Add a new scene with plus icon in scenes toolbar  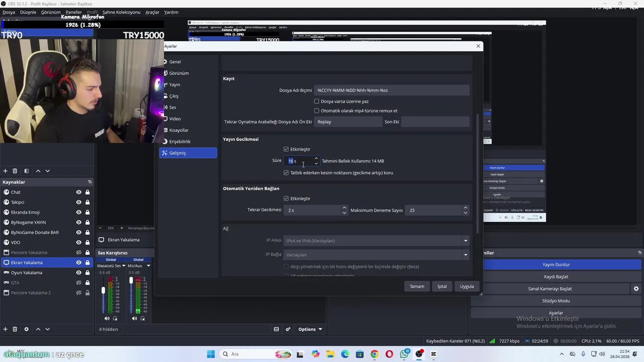pyautogui.click(x=6, y=171)
